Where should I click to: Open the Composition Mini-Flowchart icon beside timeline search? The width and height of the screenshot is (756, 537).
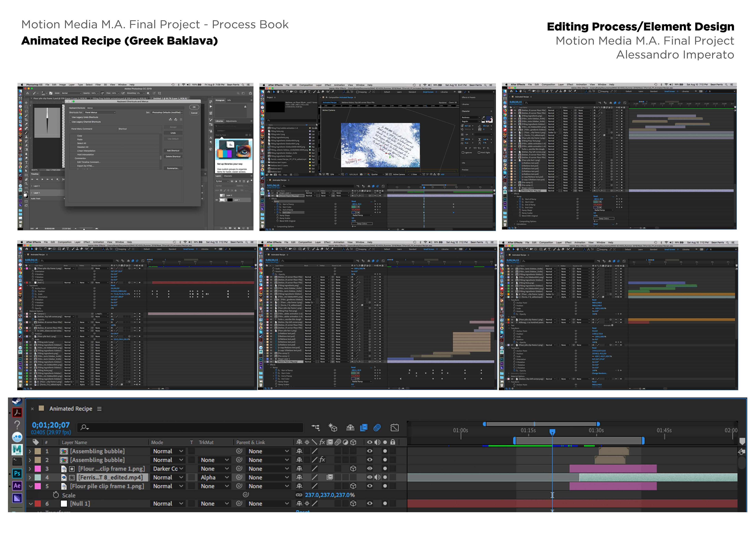(x=316, y=428)
